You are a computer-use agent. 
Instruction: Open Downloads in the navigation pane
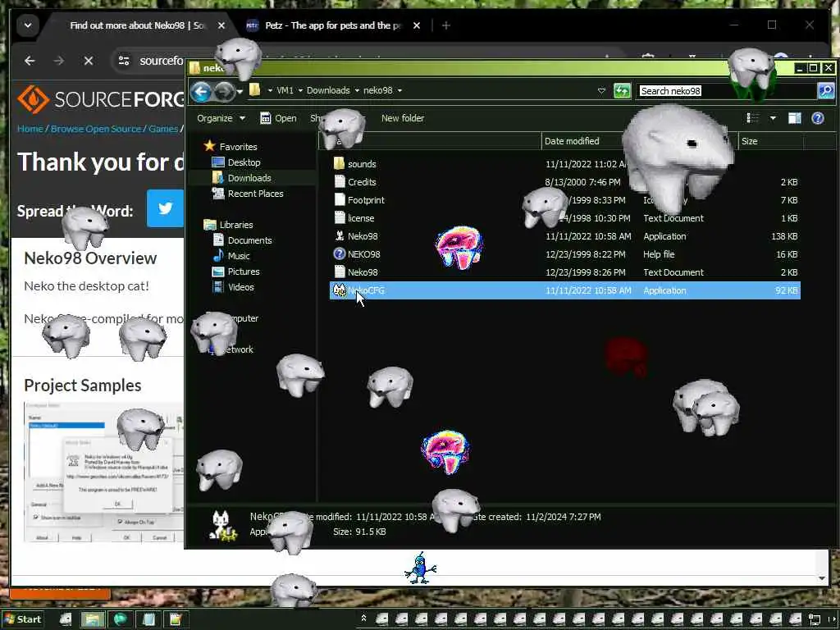(242, 178)
